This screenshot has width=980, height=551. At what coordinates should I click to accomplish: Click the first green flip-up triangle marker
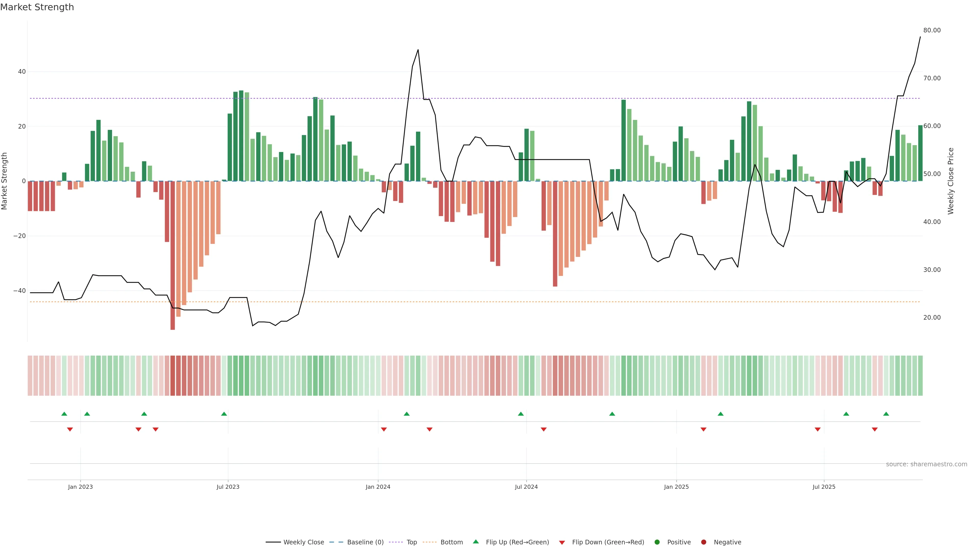(64, 414)
